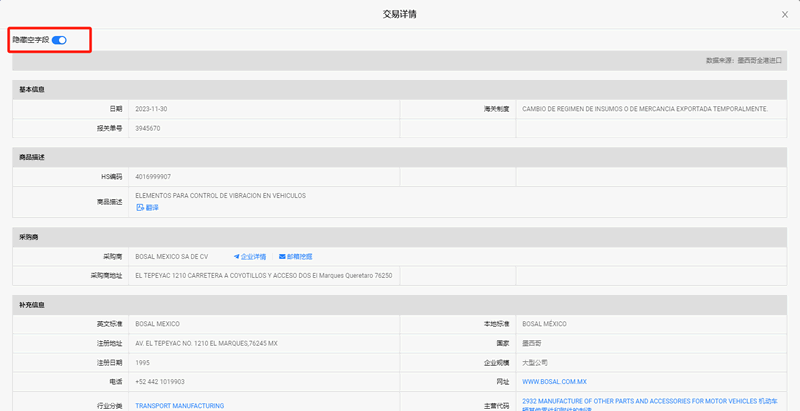Select the 基本信息 section header
The width and height of the screenshot is (800, 411).
coord(399,89)
